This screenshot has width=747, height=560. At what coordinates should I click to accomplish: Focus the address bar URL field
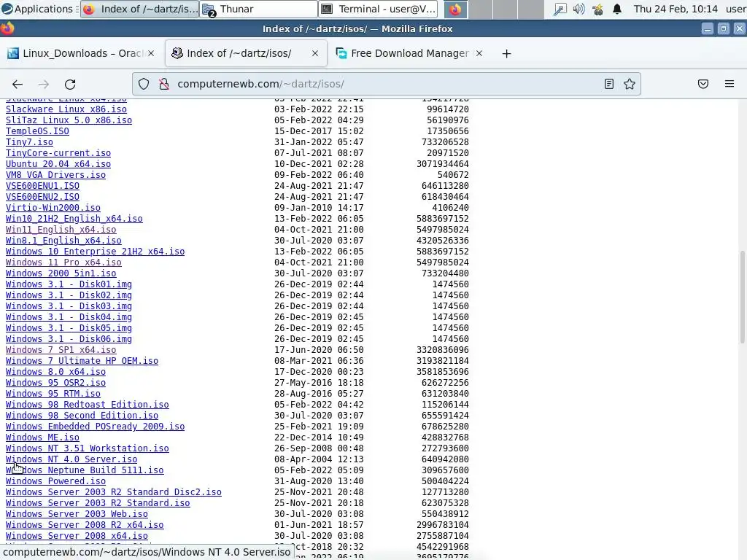pos(386,85)
